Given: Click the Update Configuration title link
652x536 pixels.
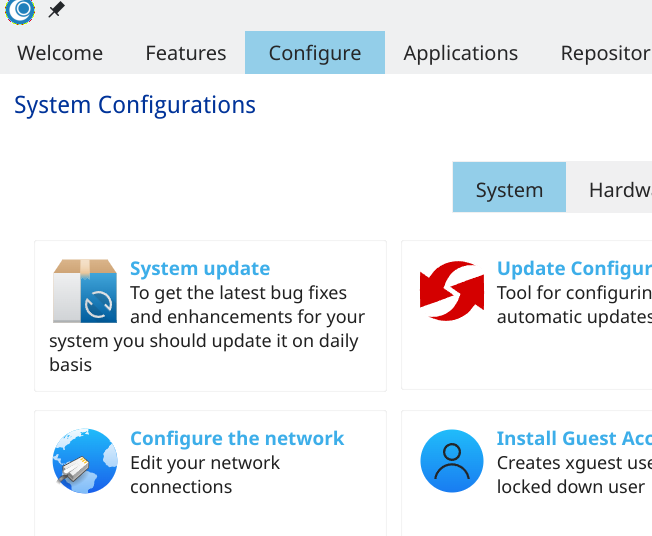Looking at the screenshot, I should [574, 269].
